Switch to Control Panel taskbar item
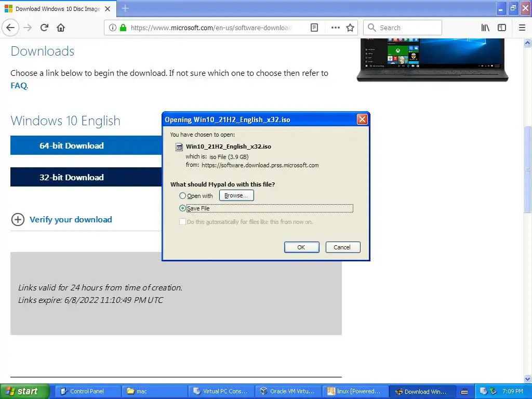Screen dimensions: 532x399 click(87, 391)
